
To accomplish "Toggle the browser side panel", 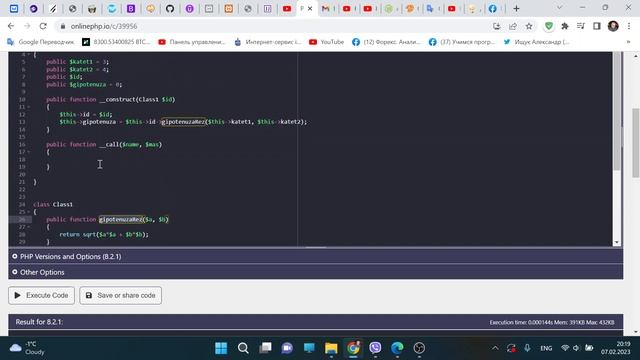I will click(597, 26).
